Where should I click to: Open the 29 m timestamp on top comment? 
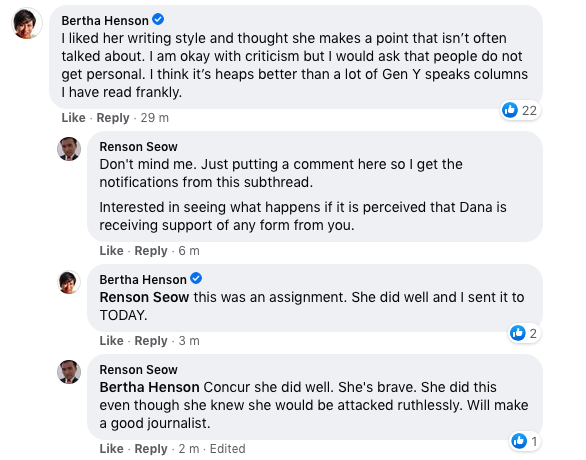tap(155, 118)
